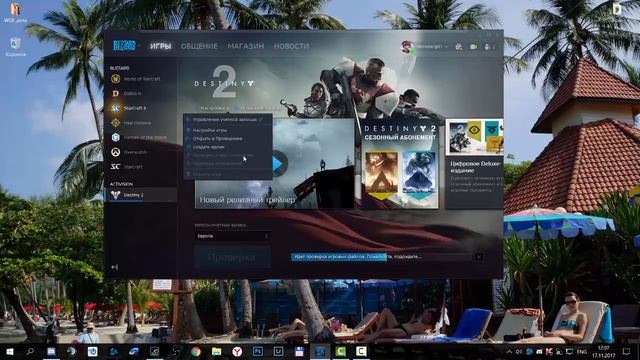Choose Настройки игры menu entry
The height and width of the screenshot is (360, 640).
click(228, 130)
